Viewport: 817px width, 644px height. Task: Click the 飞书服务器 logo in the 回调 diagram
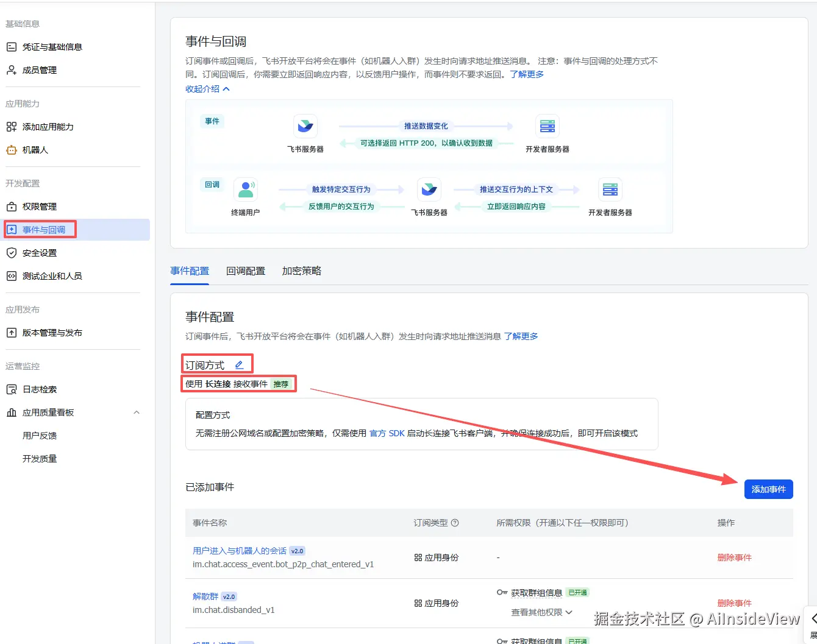[x=429, y=189]
